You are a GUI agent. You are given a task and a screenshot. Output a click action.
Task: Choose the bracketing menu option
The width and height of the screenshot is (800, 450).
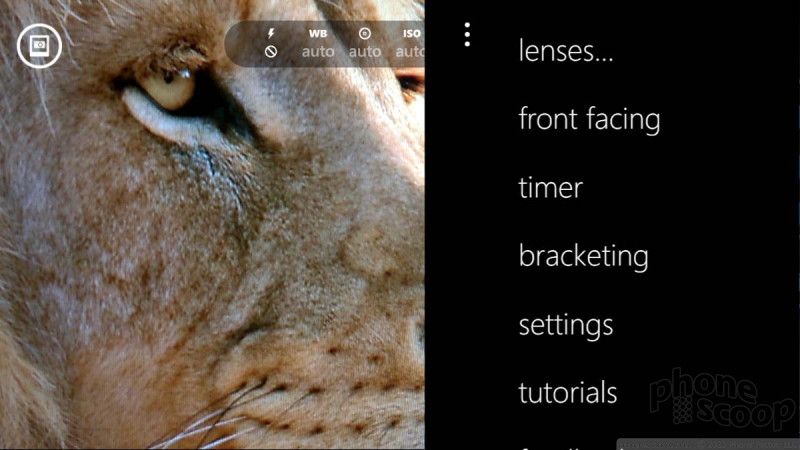click(x=583, y=256)
